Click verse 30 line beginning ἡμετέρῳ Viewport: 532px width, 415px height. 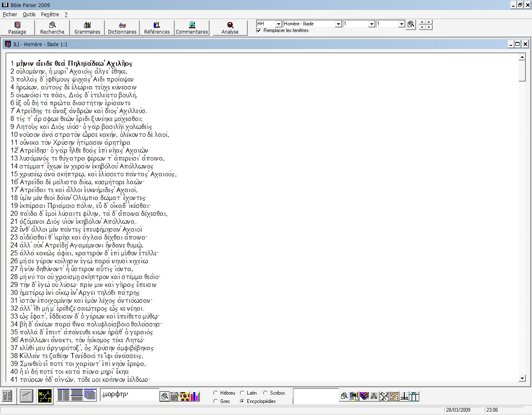coord(75,293)
